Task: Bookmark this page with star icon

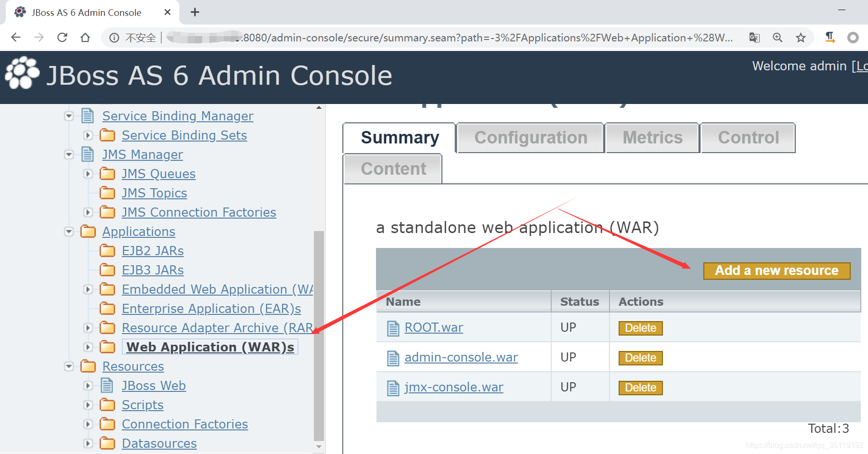Action: [x=801, y=38]
